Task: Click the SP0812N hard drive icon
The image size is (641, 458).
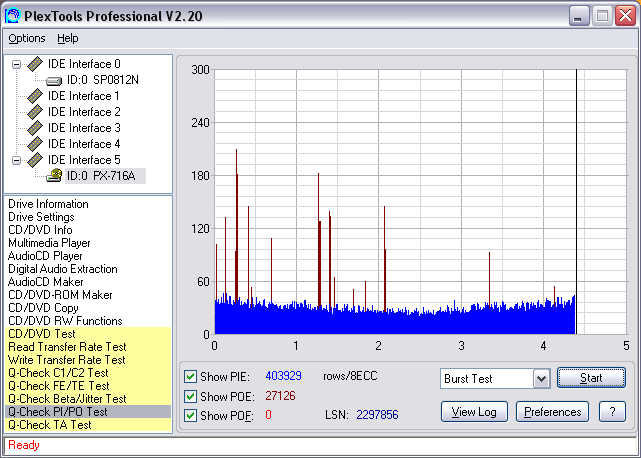Action: [54, 81]
